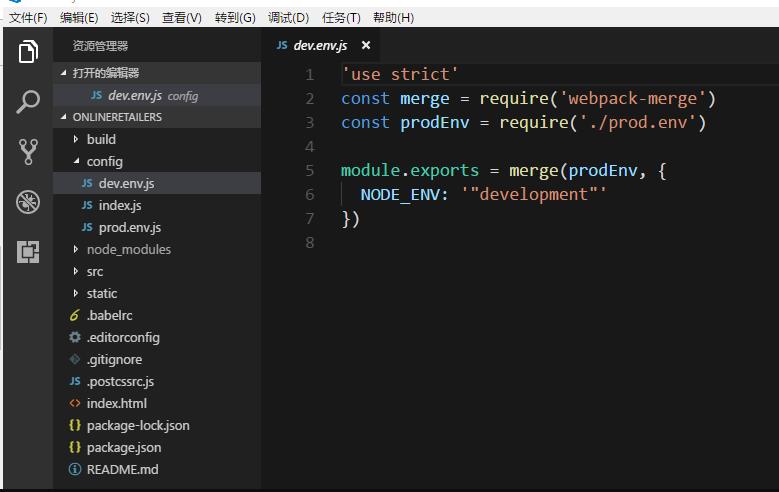Open the Debug view icon

(x=28, y=202)
